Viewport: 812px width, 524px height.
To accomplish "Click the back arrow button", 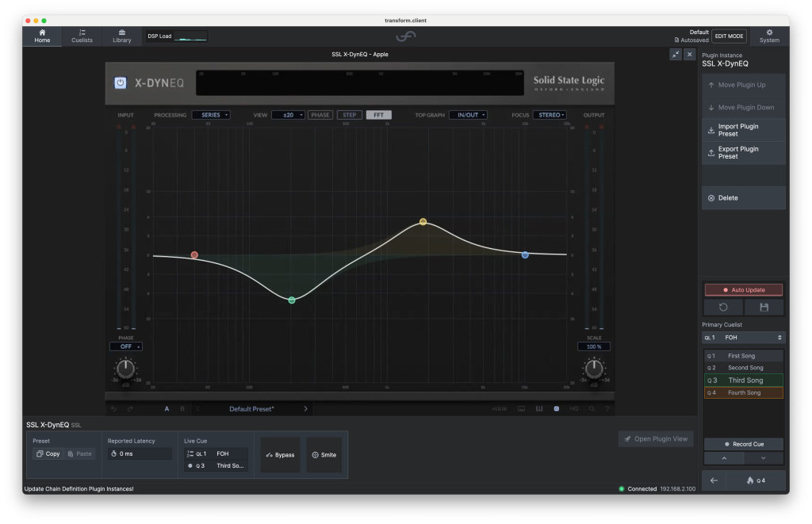I will (714, 480).
